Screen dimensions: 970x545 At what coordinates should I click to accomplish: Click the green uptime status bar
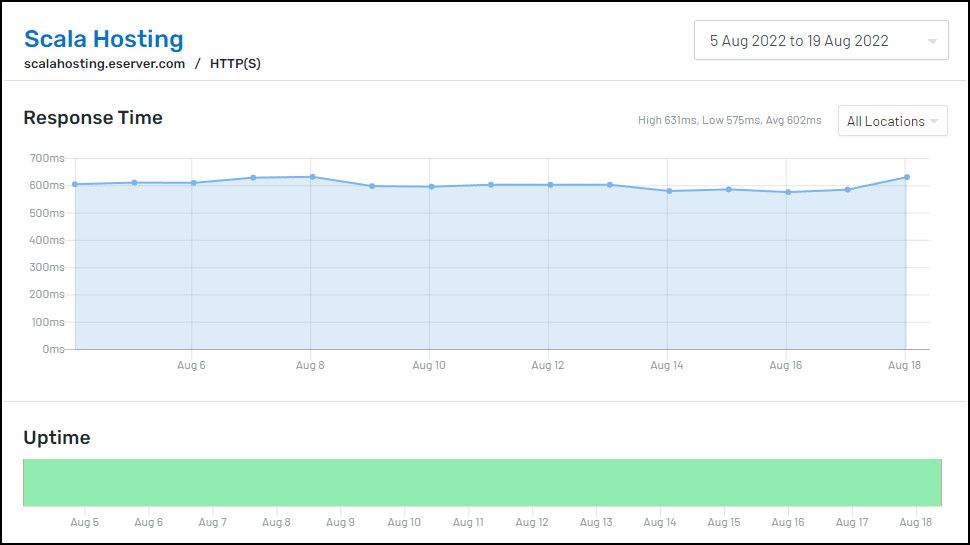point(483,483)
